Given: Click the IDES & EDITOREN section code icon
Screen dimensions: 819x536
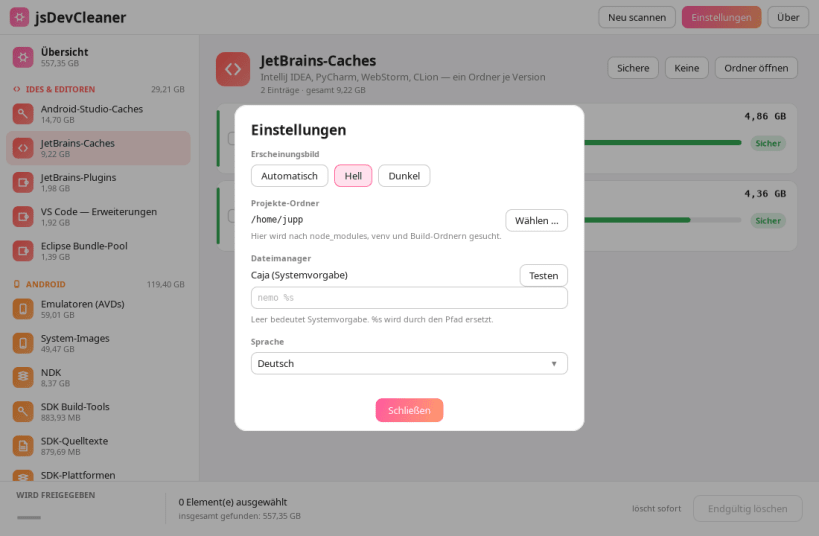Looking at the screenshot, I should coord(17,89).
